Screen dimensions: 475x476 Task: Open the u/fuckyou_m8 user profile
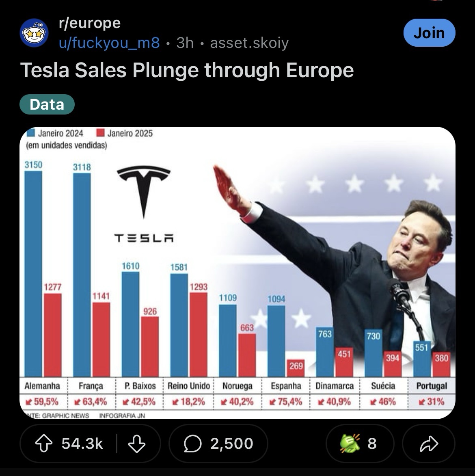[x=109, y=43]
